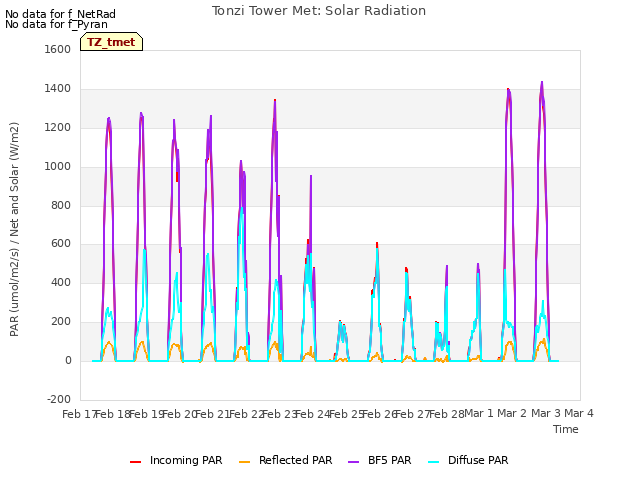
Task: Select the 'Diffuse PAR' legend label
Action: [x=478, y=460]
